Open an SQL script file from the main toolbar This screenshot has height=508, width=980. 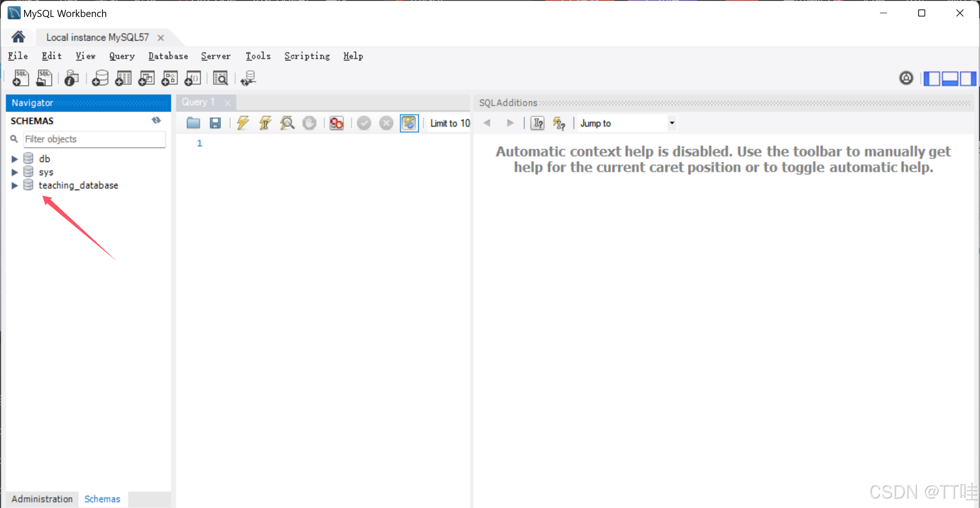[x=44, y=78]
